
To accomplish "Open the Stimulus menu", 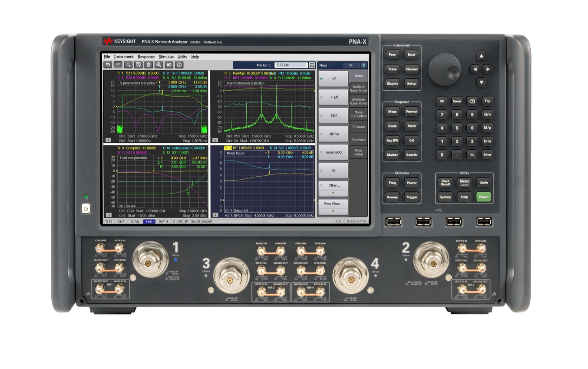I will pos(165,57).
